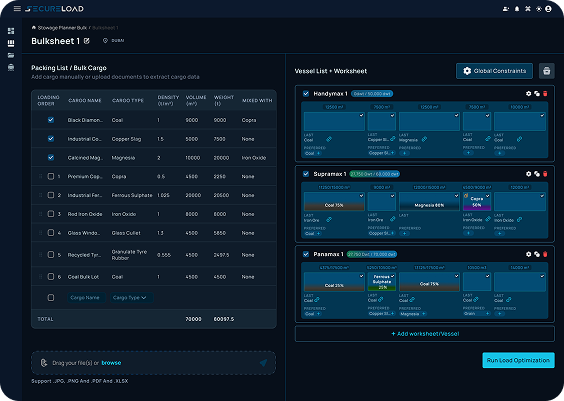Check the Premium Copra row checkbox
This screenshot has width=564, height=401.
[51, 176]
